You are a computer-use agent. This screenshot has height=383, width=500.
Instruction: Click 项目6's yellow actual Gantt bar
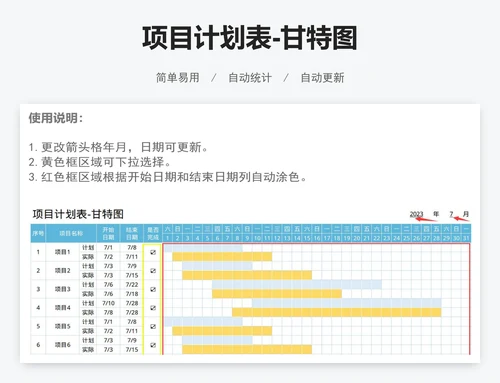point(247,349)
